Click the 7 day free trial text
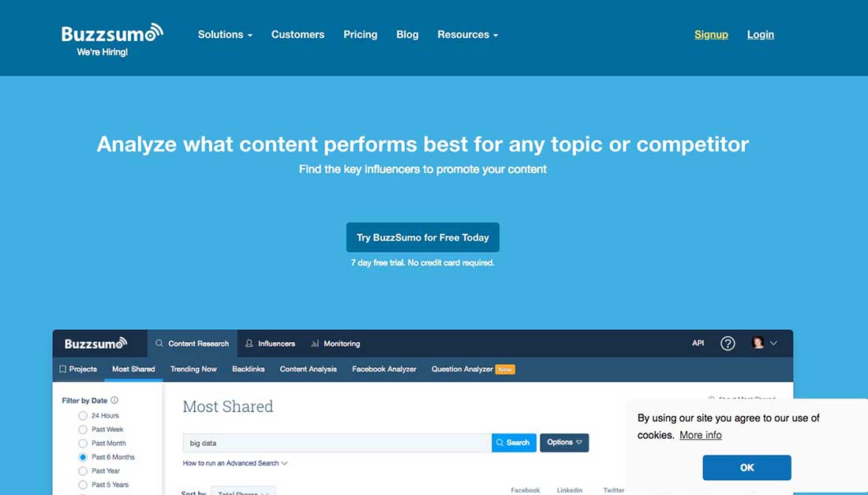This screenshot has height=495, width=868. (x=423, y=262)
